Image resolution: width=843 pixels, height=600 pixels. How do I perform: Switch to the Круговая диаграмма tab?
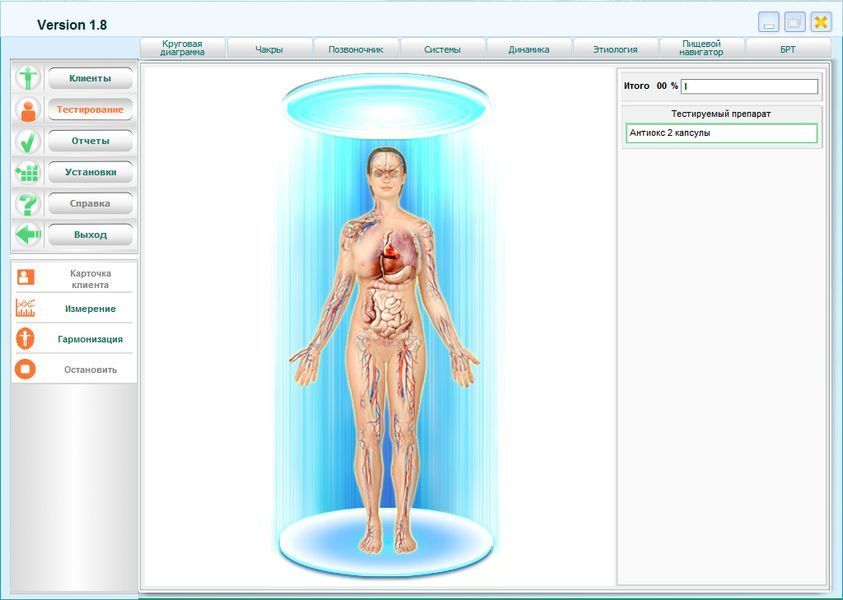click(x=183, y=48)
